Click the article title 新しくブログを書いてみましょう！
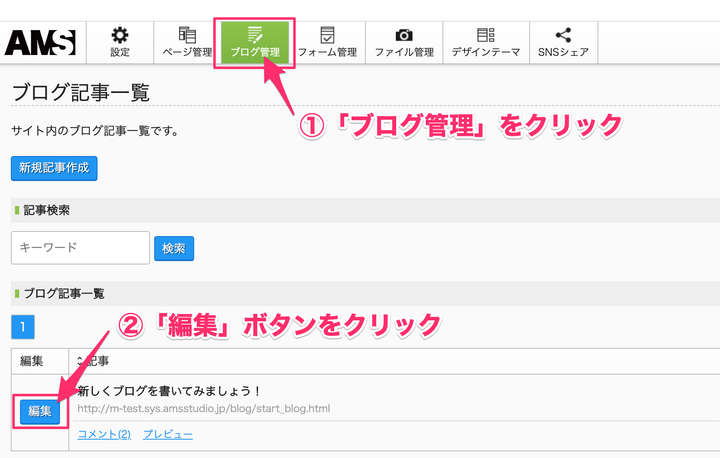This screenshot has height=458, width=720. [x=168, y=390]
